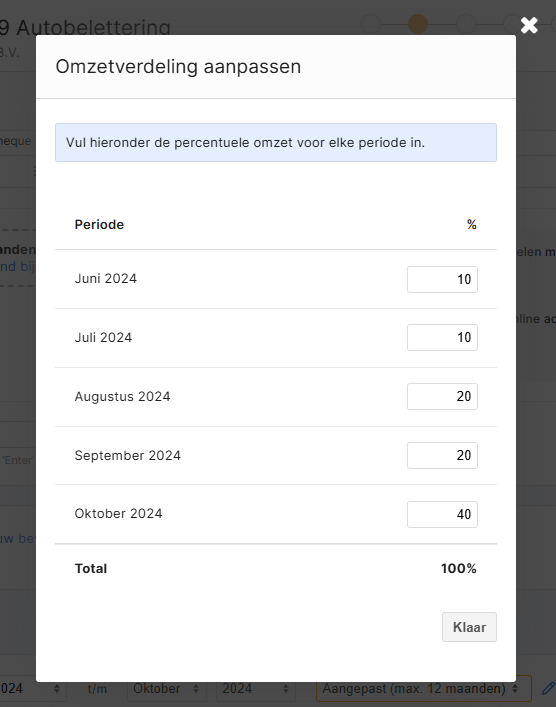Edit the Juni 2024 percentage field
Image resolution: width=556 pixels, height=707 pixels.
(442, 279)
